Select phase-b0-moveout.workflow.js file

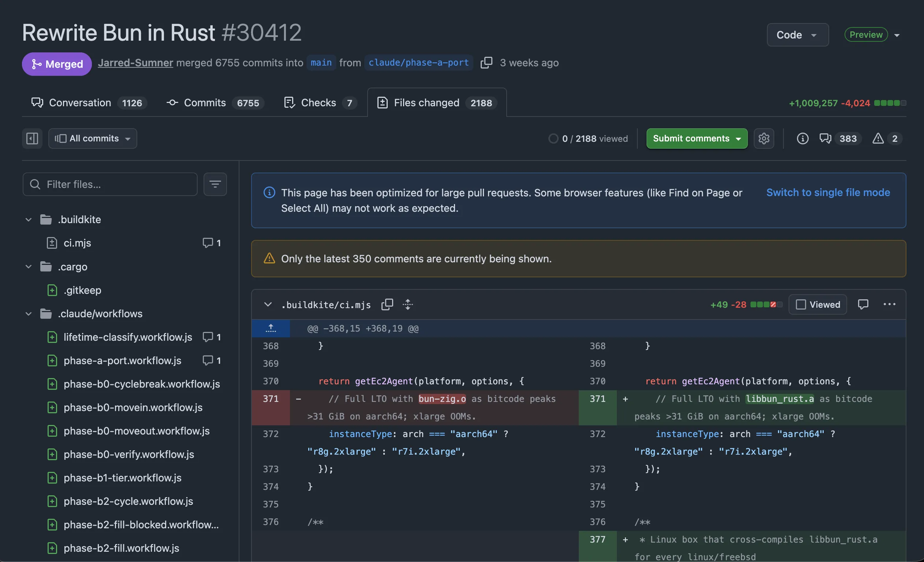(137, 431)
